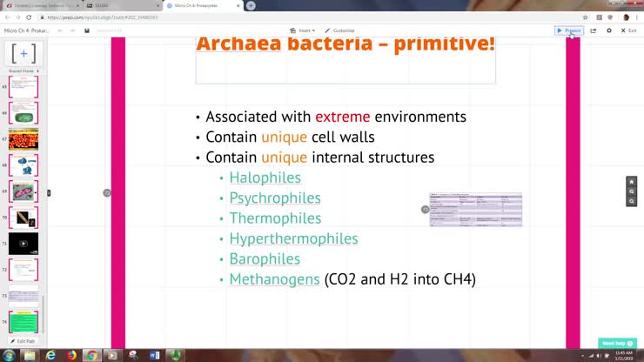The image size is (644, 362).
Task: Collapse the left path sidebar handle
Action: [49, 192]
